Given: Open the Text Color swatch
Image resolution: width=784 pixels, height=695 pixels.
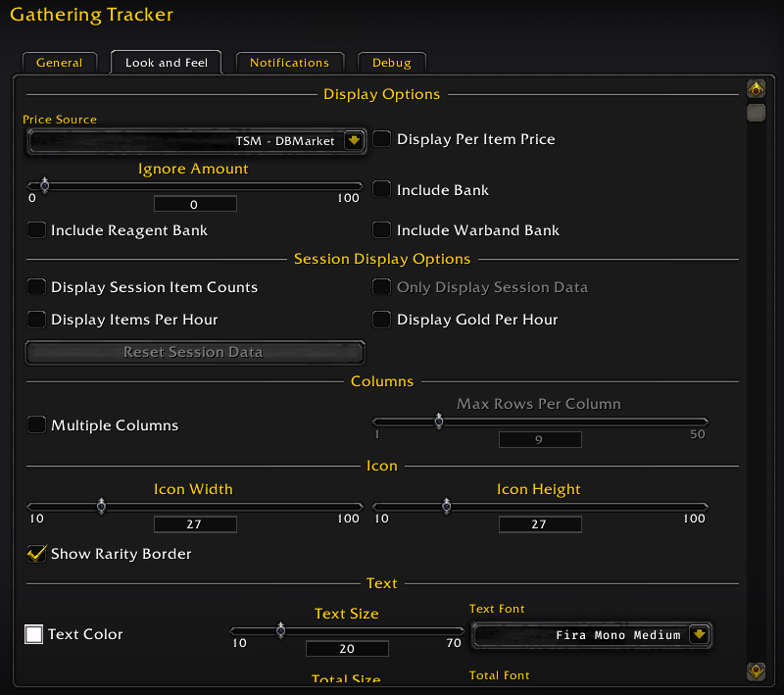Looking at the screenshot, I should (34, 634).
